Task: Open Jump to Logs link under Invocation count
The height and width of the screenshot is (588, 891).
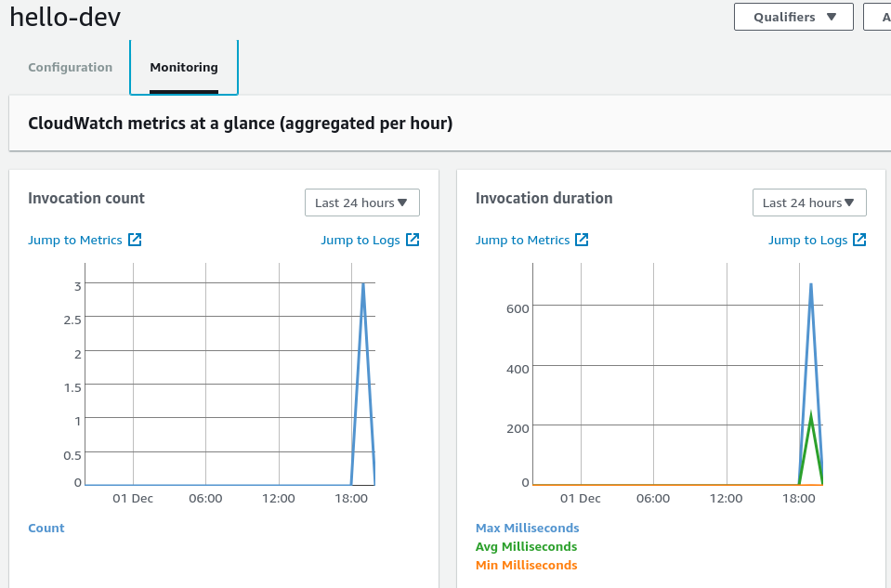Action: tap(360, 240)
